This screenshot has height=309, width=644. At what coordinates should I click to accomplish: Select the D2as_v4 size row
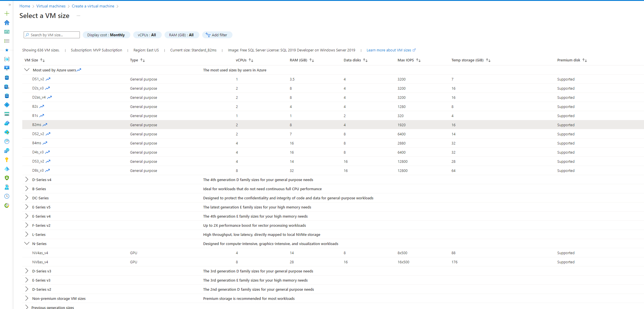(x=333, y=97)
